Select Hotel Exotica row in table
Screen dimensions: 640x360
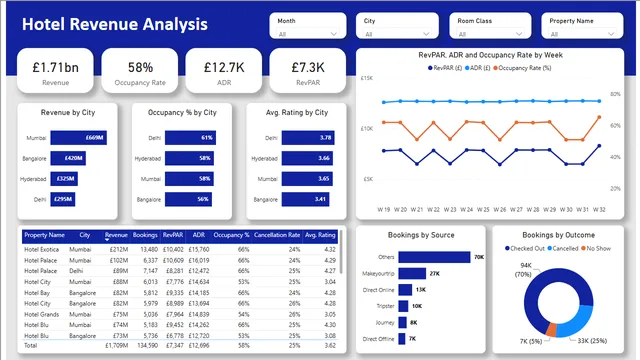[180, 249]
